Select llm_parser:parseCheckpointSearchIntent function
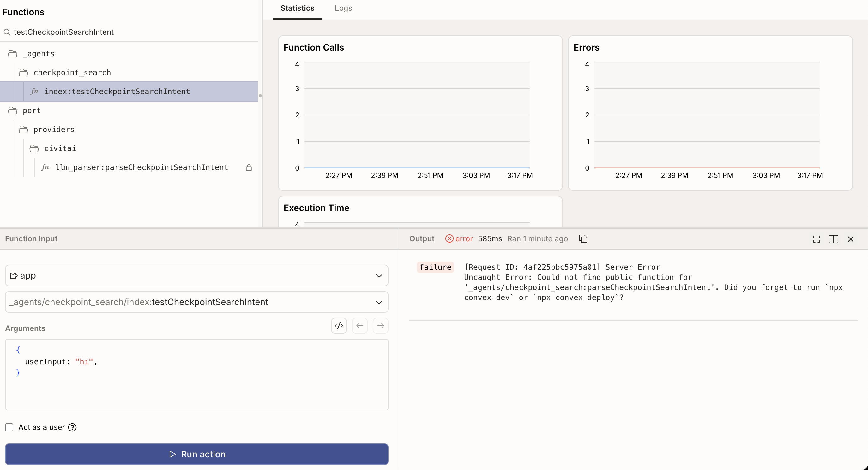The height and width of the screenshot is (470, 868). [142, 167]
